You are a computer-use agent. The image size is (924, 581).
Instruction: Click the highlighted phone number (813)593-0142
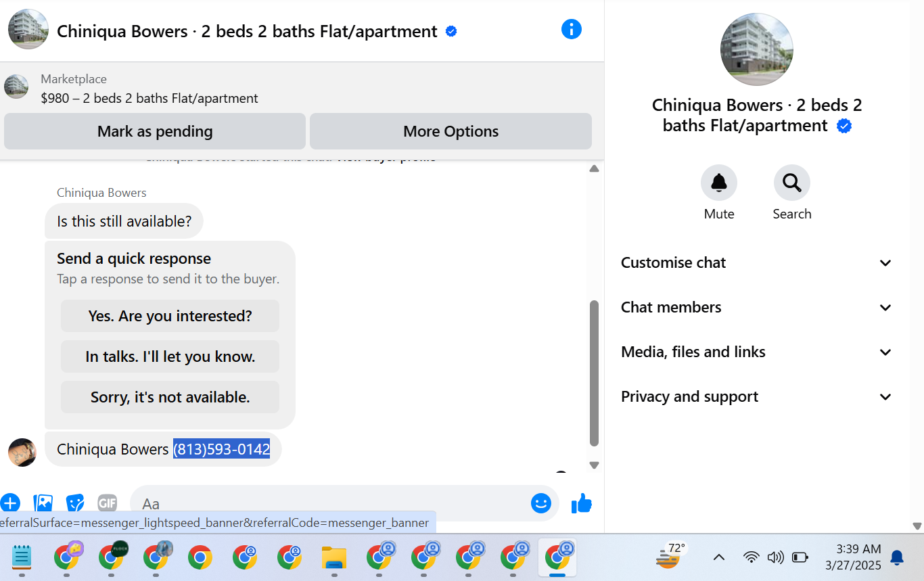tap(221, 449)
